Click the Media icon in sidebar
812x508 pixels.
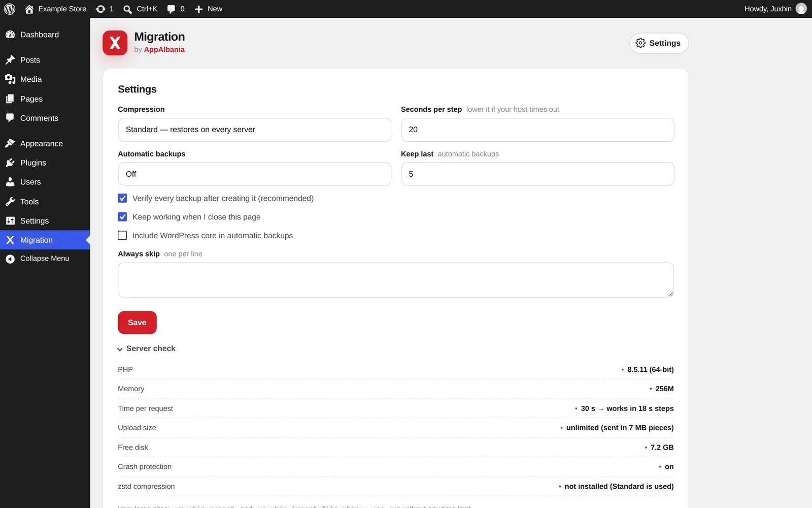click(x=10, y=79)
